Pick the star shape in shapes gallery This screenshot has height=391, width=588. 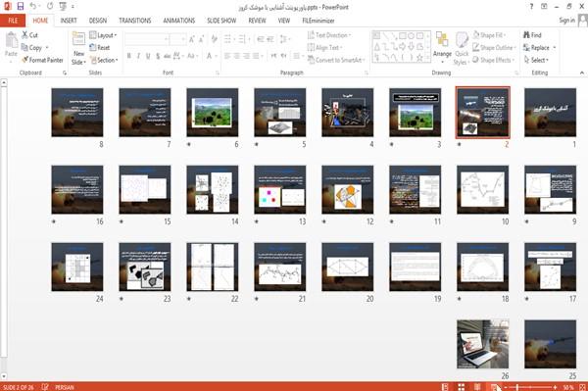[419, 58]
